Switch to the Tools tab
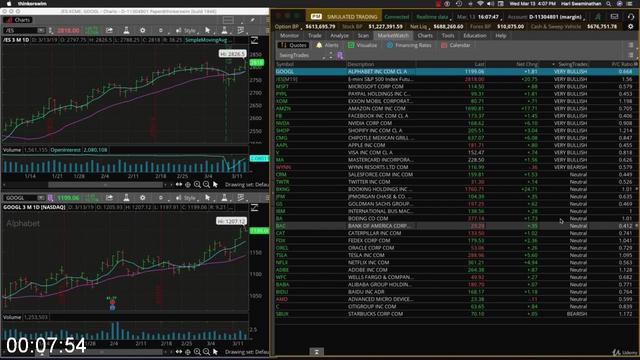 [x=448, y=36]
